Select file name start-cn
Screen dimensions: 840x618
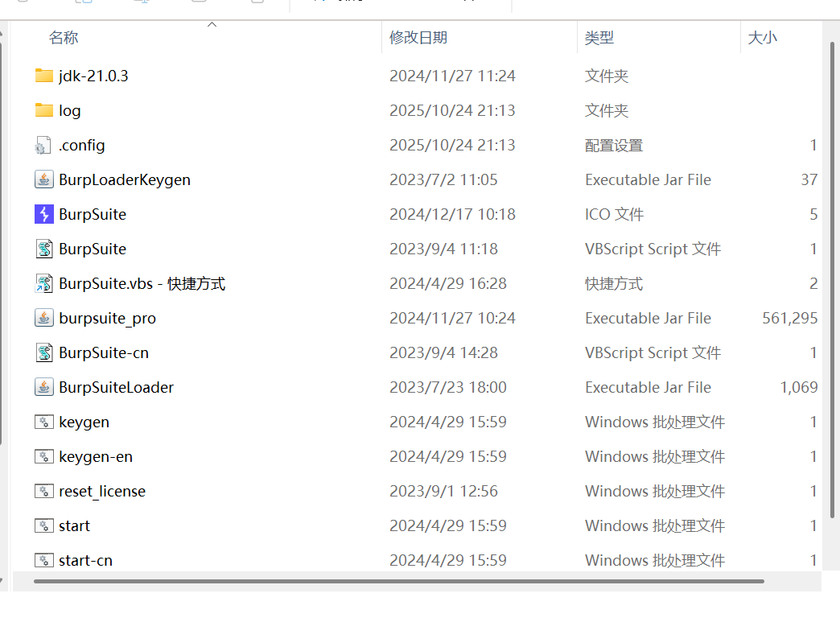tap(85, 560)
